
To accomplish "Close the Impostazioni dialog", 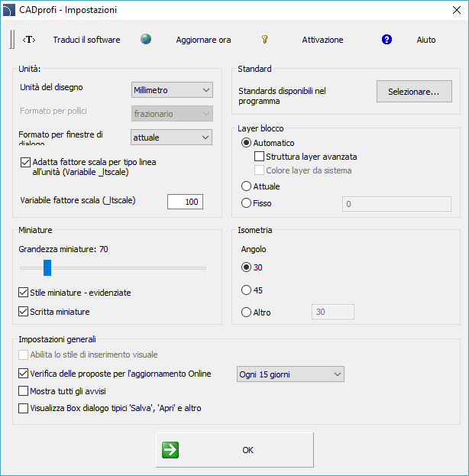I will point(457,10).
